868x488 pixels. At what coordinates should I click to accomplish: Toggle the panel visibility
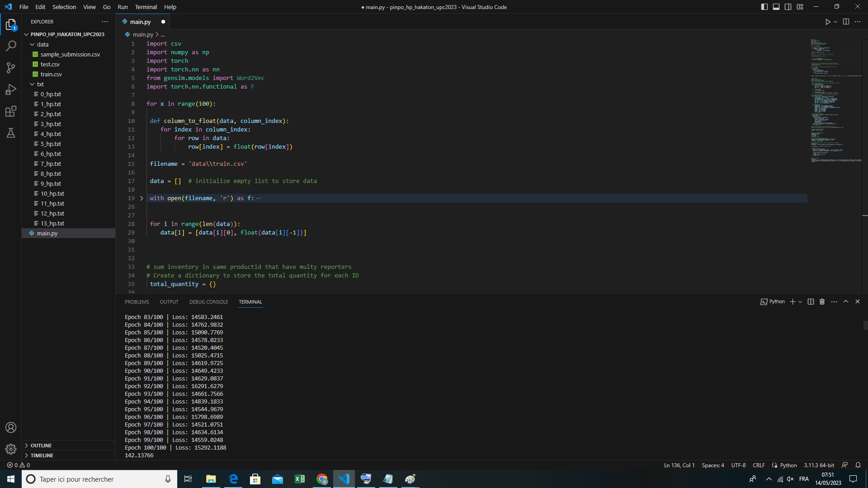pyautogui.click(x=776, y=7)
